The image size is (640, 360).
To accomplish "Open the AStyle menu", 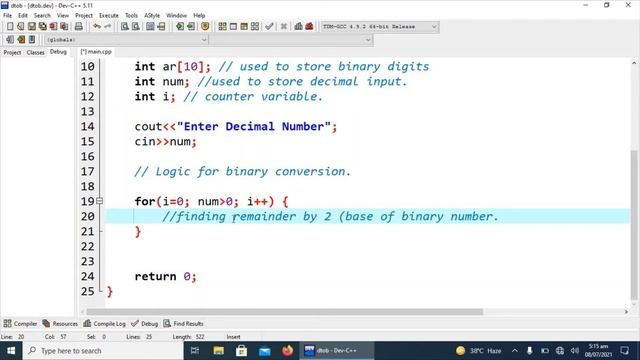I will 152,16.
